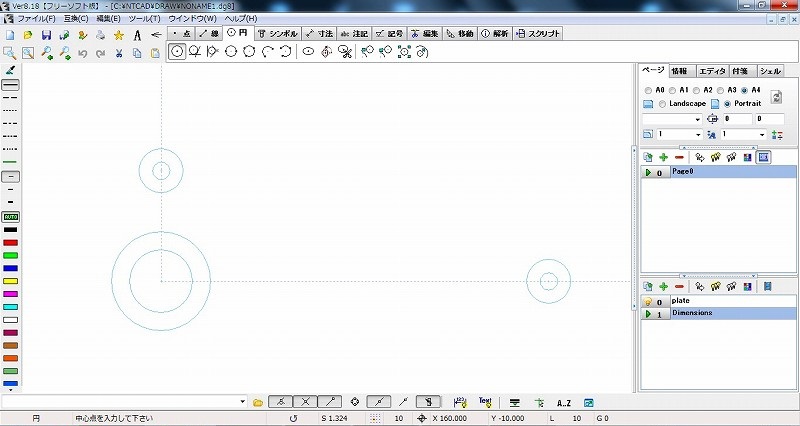Open the ツール(T) menu
This screenshot has height=426, width=800.
click(144, 19)
